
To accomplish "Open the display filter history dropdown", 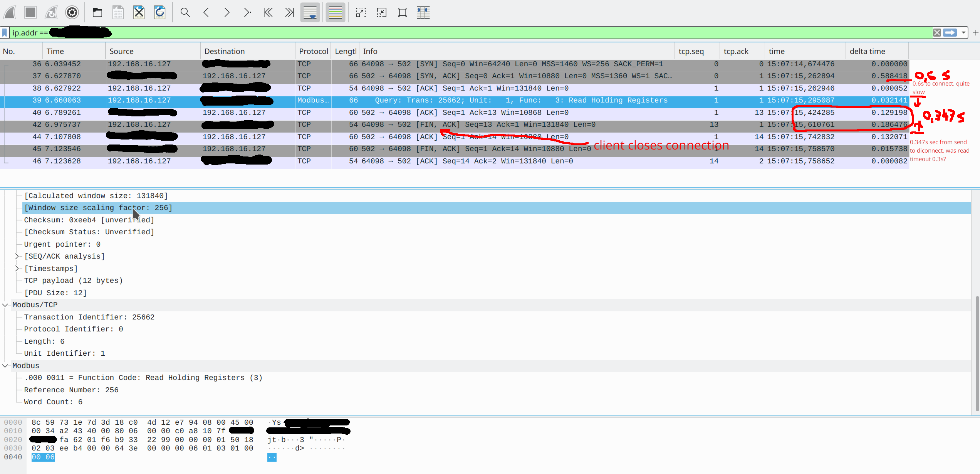I will [963, 33].
